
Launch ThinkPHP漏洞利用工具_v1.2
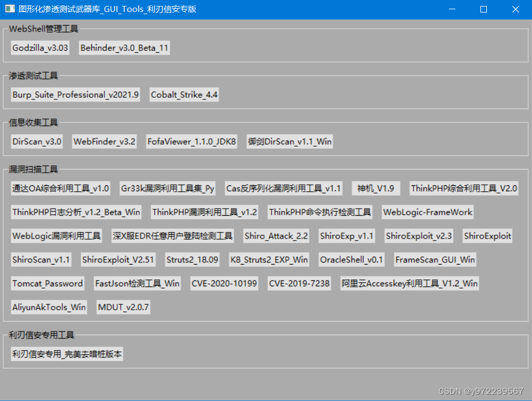(x=204, y=212)
